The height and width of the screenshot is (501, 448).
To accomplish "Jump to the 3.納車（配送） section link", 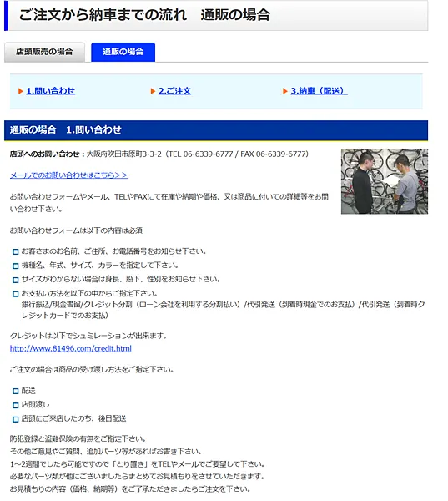I will pyautogui.click(x=319, y=91).
